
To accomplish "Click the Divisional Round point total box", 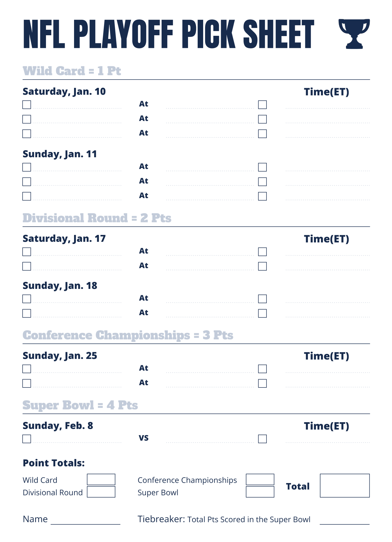I will [101, 492].
